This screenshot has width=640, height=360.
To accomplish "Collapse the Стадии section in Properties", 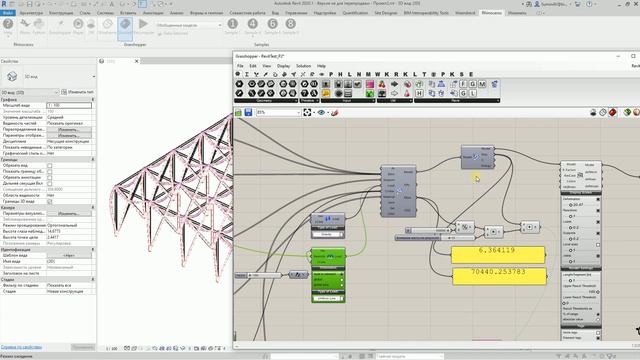I will click(x=93, y=279).
